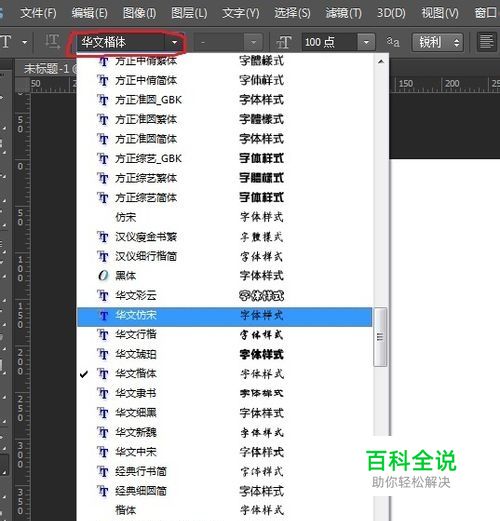Choose font 仿宋
Viewport: 500px width, 521px height.
pos(224,217)
